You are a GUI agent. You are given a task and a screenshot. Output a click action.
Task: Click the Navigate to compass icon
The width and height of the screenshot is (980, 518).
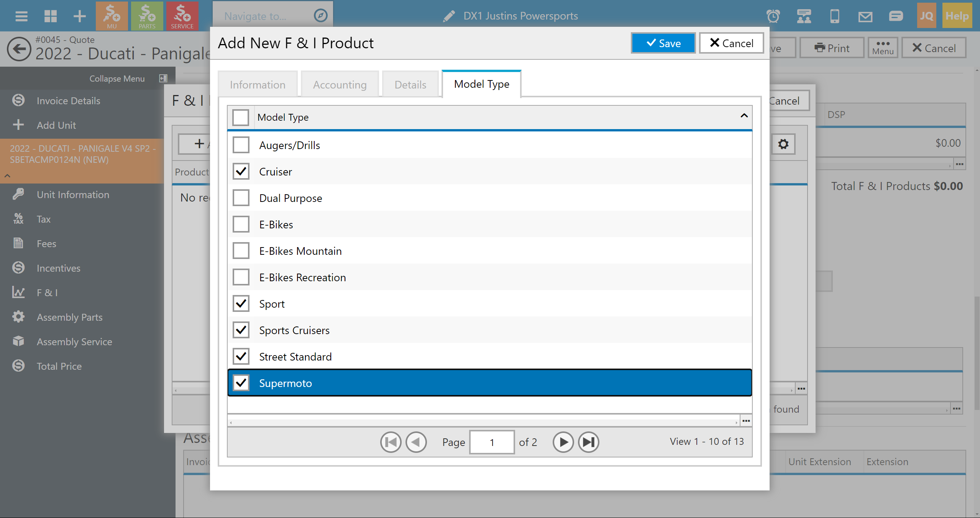click(320, 16)
